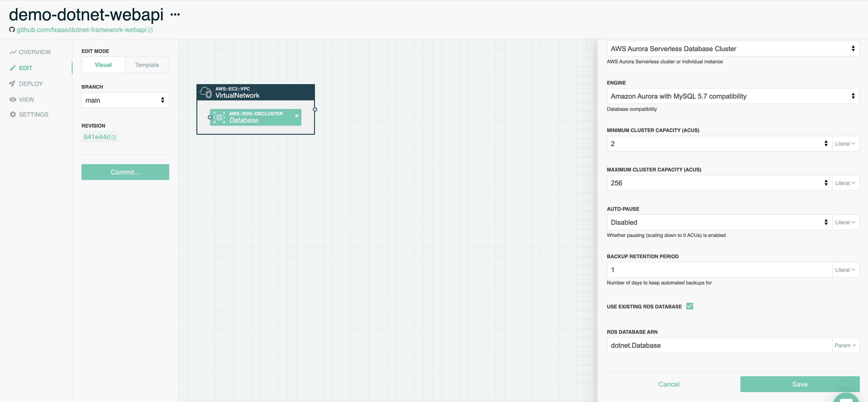Screen dimensions: 868x402
Task: Open the Deploy section
Action: coord(26,84)
